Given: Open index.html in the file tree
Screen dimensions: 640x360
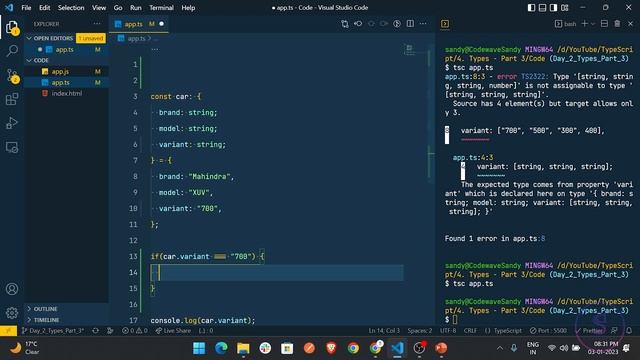Looking at the screenshot, I should coord(67,93).
